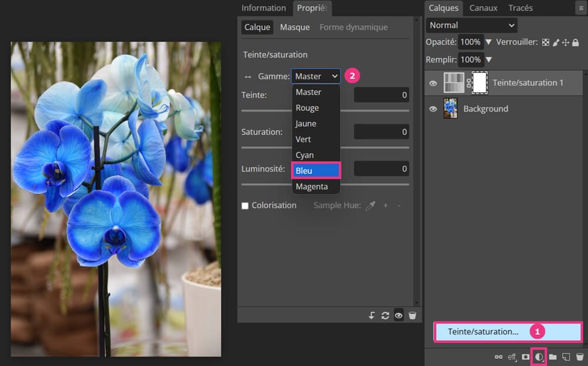588x366 pixels.
Task: Select Vert in the Gamme list
Action: (x=316, y=139)
